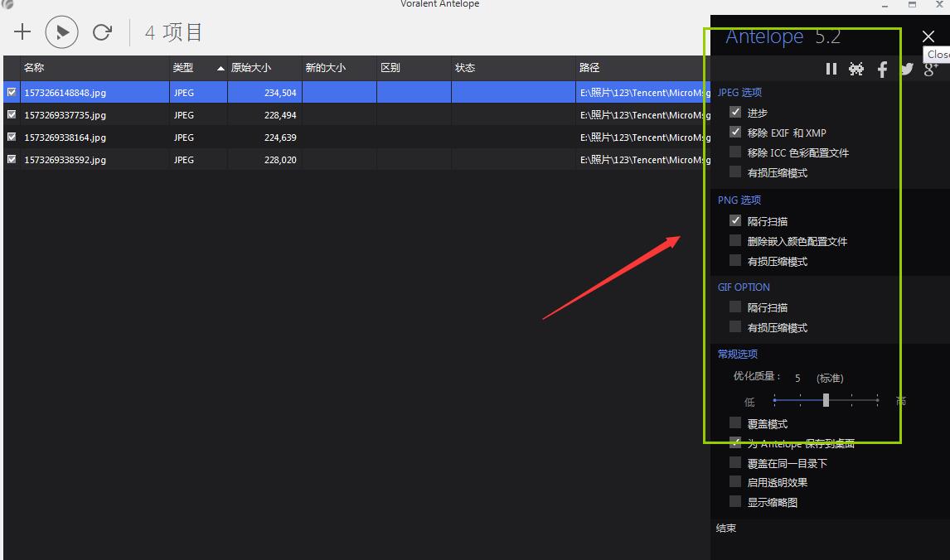This screenshot has height=560, width=950.
Task: Select file name 1573266148848.jpg
Action: (x=65, y=93)
